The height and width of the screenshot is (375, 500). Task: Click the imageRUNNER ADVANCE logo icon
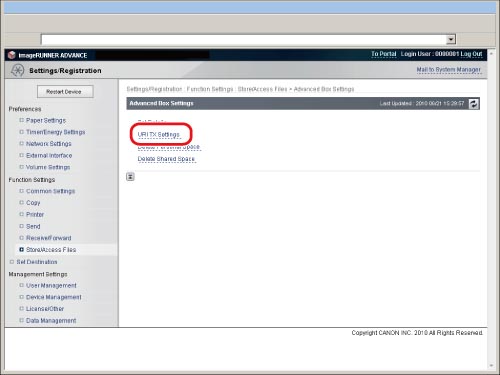[x=12, y=55]
